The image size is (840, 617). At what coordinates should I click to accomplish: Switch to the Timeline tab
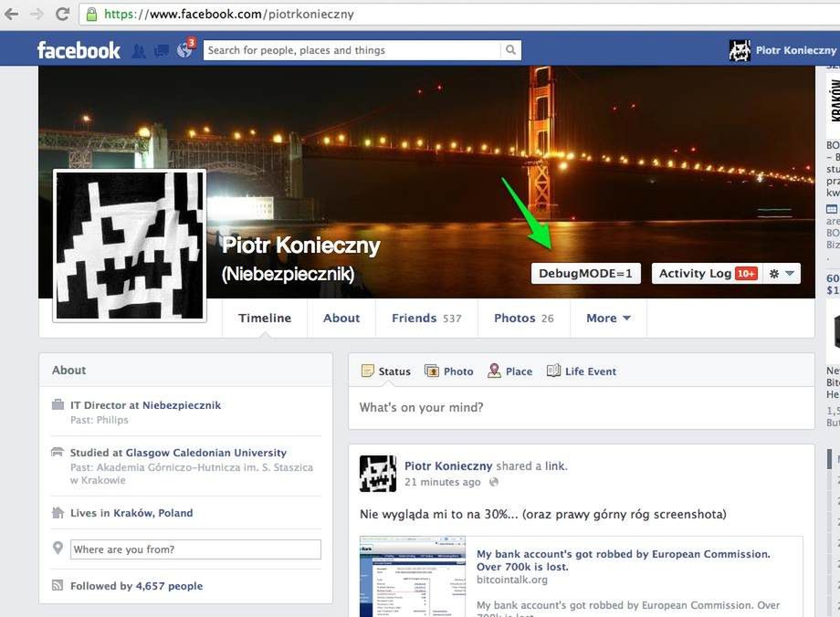[265, 319]
